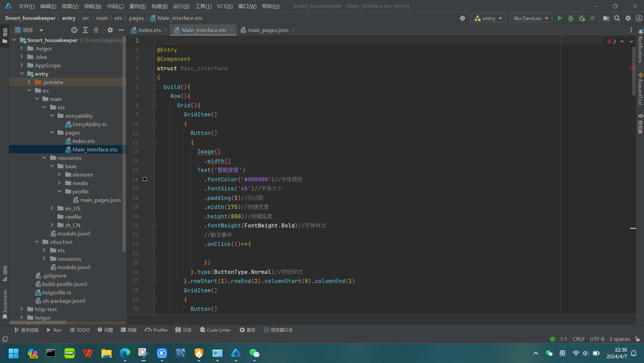Toggle read-only lock icon in status bar
644x363 pixels.
coord(637,339)
